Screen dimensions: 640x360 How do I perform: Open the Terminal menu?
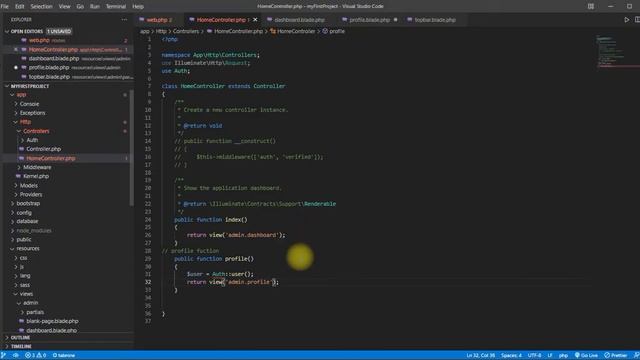(x=116, y=6)
